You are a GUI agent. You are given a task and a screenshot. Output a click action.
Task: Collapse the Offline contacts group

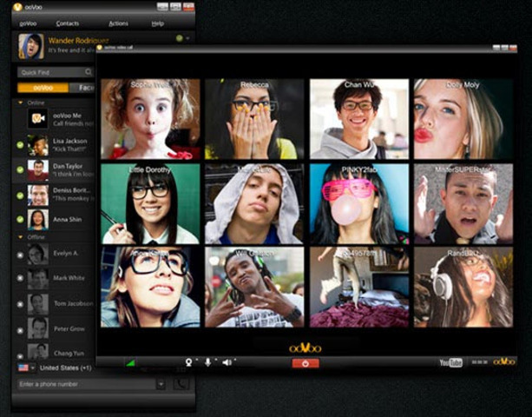coord(20,237)
